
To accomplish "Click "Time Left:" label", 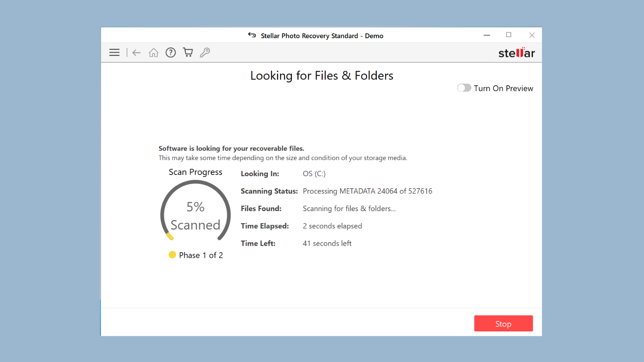I will [x=258, y=243].
